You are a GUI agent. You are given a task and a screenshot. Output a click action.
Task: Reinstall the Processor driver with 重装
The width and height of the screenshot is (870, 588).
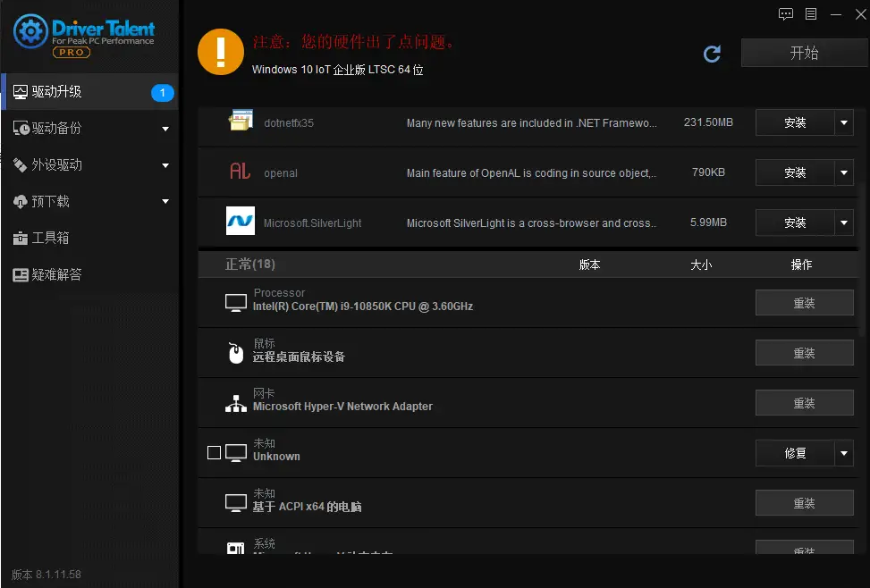point(805,303)
